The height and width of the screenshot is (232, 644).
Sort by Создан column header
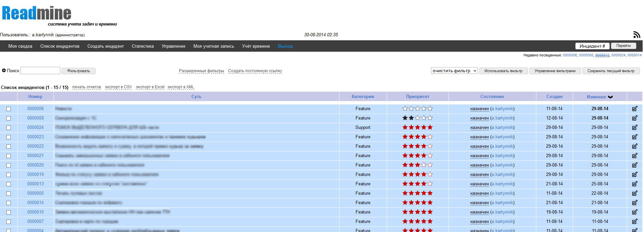pyautogui.click(x=554, y=97)
